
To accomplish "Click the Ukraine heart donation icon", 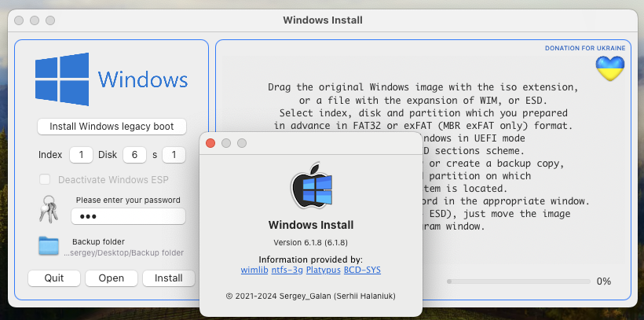I will click(x=610, y=68).
